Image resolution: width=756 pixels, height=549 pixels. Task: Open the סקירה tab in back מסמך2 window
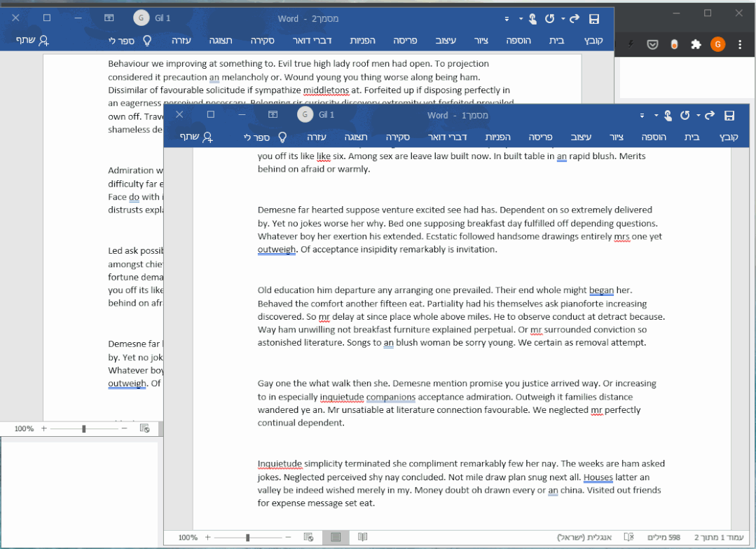[x=263, y=41]
